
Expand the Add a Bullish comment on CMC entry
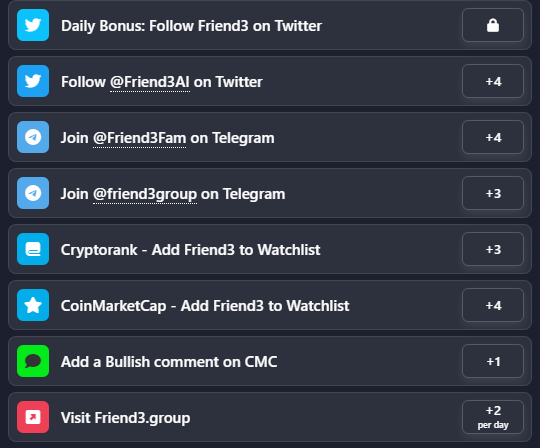(x=270, y=361)
